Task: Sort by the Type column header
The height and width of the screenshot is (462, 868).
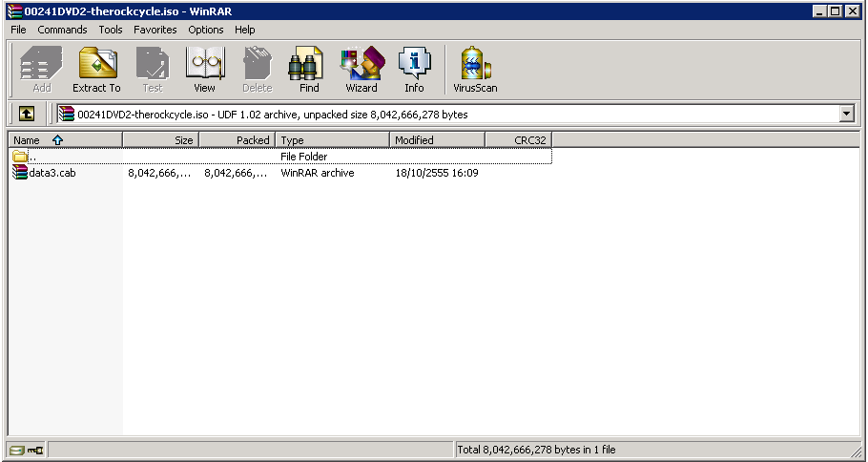Action: [333, 140]
